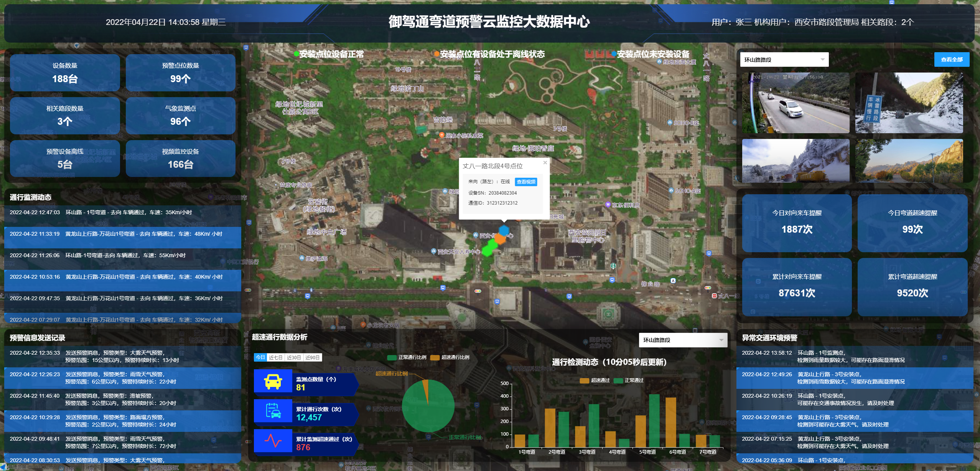Click the 查看全部 button
The width and height of the screenshot is (980, 471).
[951, 59]
